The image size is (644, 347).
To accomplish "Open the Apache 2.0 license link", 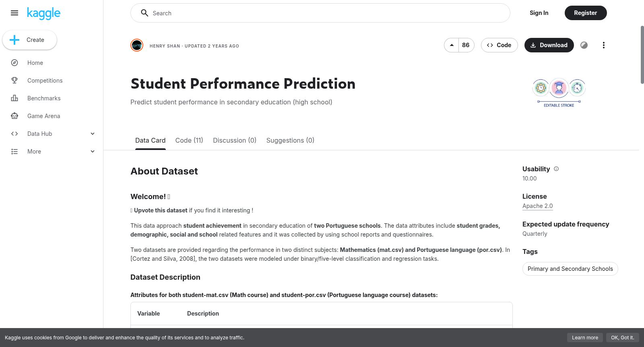I will 537,206.
